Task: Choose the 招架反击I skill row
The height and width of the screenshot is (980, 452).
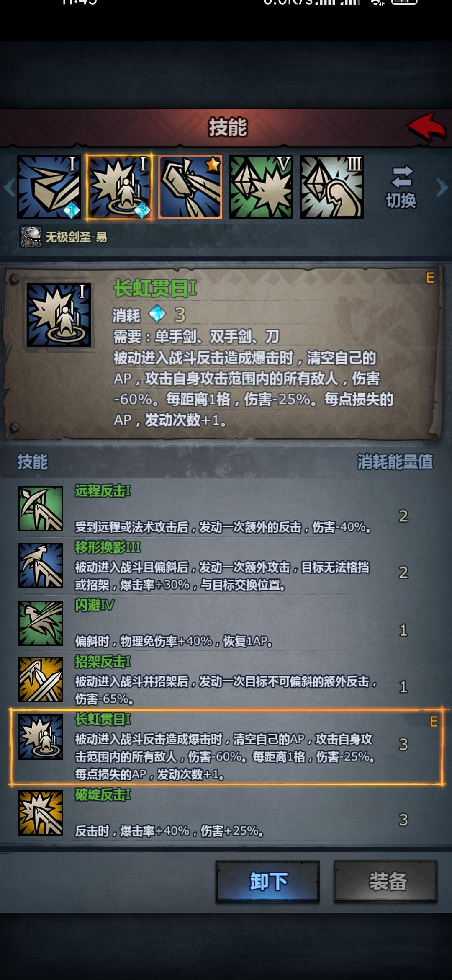Action: (226, 680)
